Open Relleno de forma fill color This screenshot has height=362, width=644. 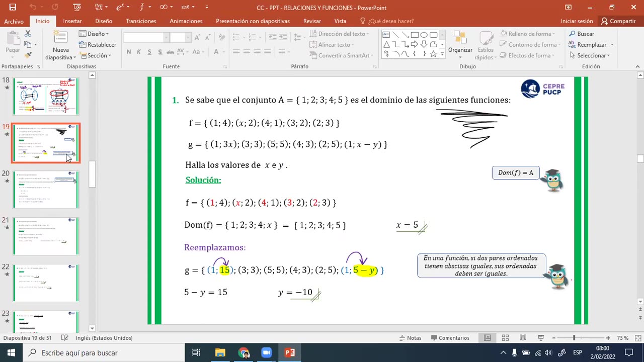[527, 34]
